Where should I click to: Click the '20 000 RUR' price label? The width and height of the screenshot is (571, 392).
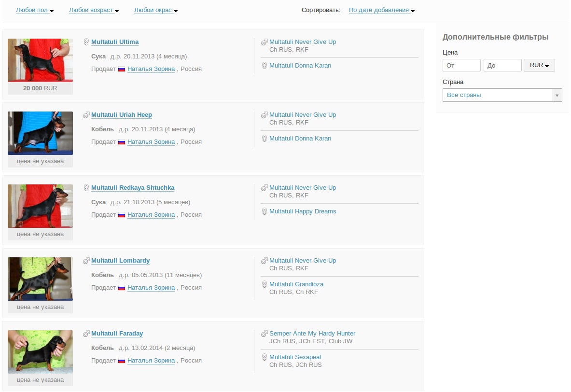click(40, 88)
